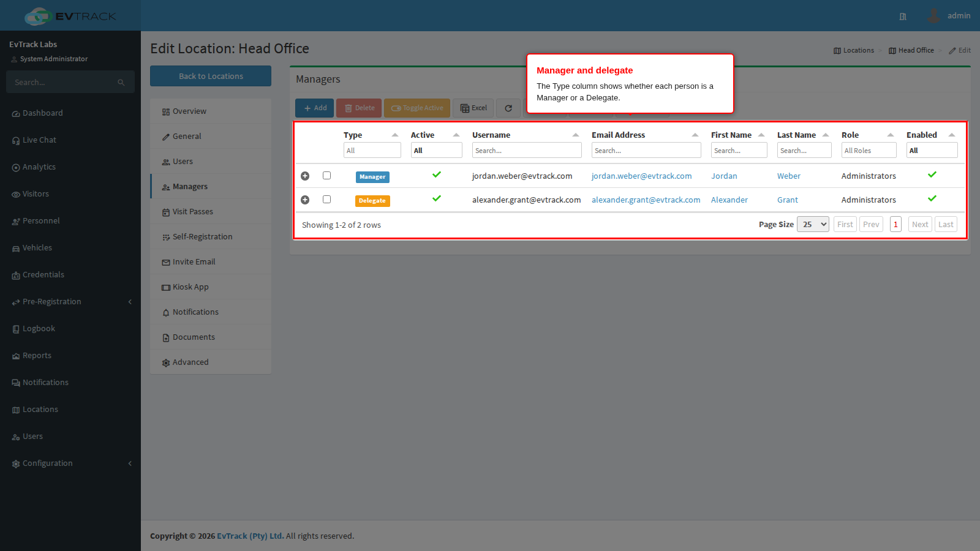Expand the Pre-Registration sidebar menu
Image resolution: width=980 pixels, height=551 pixels.
point(70,302)
